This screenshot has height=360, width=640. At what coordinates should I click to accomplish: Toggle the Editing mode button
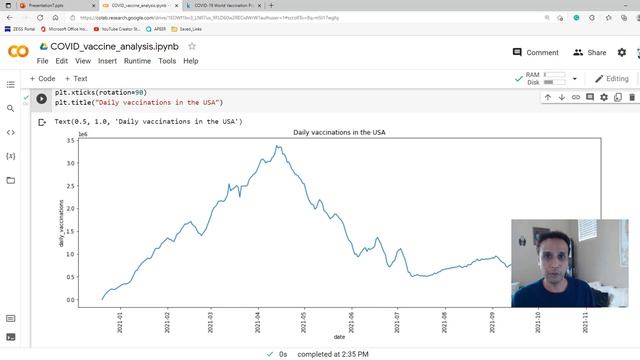click(611, 78)
